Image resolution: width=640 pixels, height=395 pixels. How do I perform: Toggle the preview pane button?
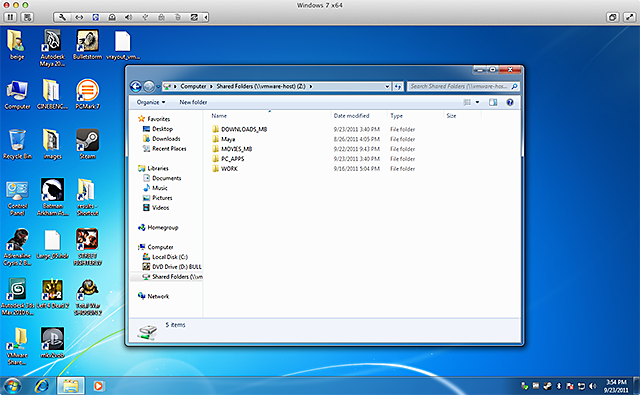pyautogui.click(x=493, y=102)
